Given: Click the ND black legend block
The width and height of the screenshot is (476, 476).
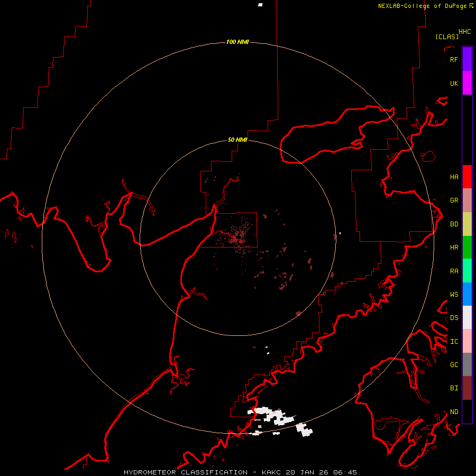Looking at the screenshot, I should click(x=467, y=411).
